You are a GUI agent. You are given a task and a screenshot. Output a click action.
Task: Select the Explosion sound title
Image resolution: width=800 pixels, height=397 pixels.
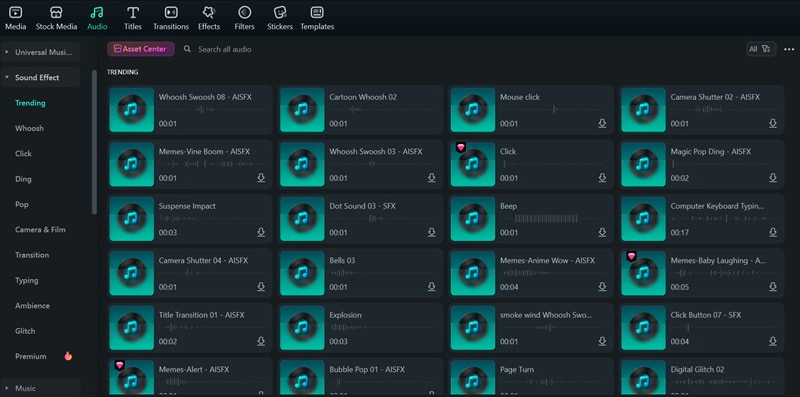[x=345, y=315]
